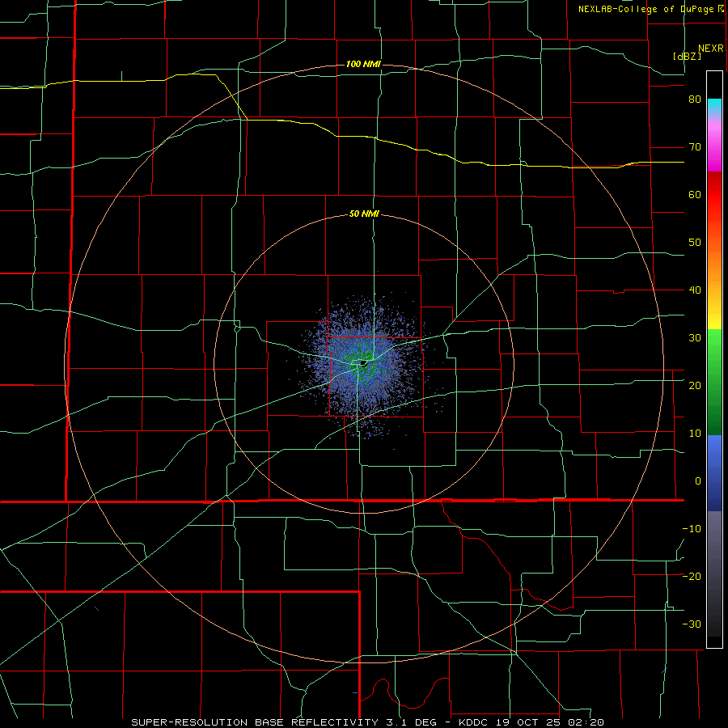Click the blue segment of the color bar

click(714, 473)
